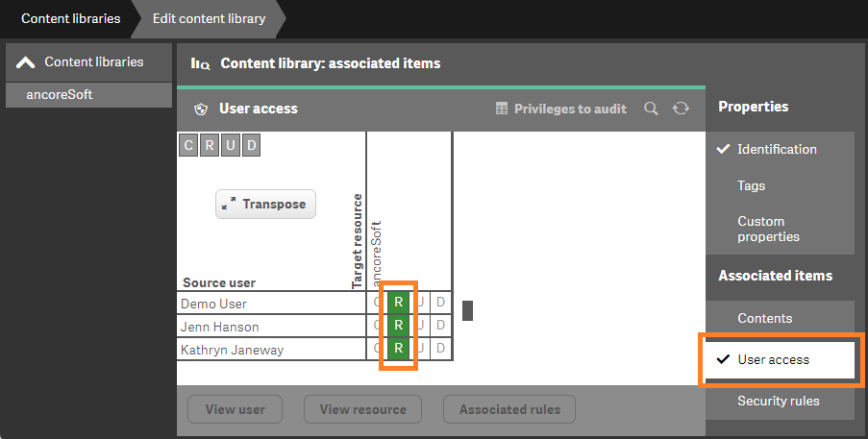Click D cell in Jenn Hanson row

click(440, 325)
